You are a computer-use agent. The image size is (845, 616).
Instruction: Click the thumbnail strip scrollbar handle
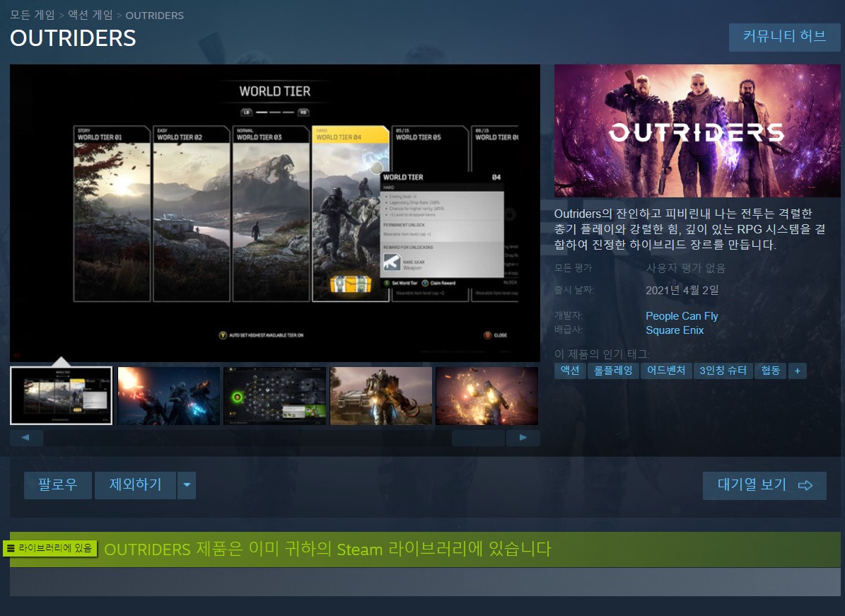(x=478, y=438)
